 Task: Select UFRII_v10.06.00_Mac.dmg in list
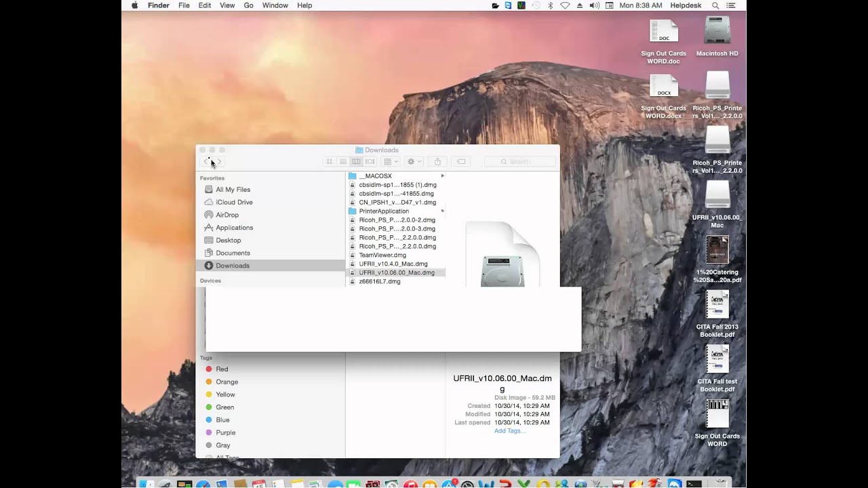pyautogui.click(x=395, y=272)
